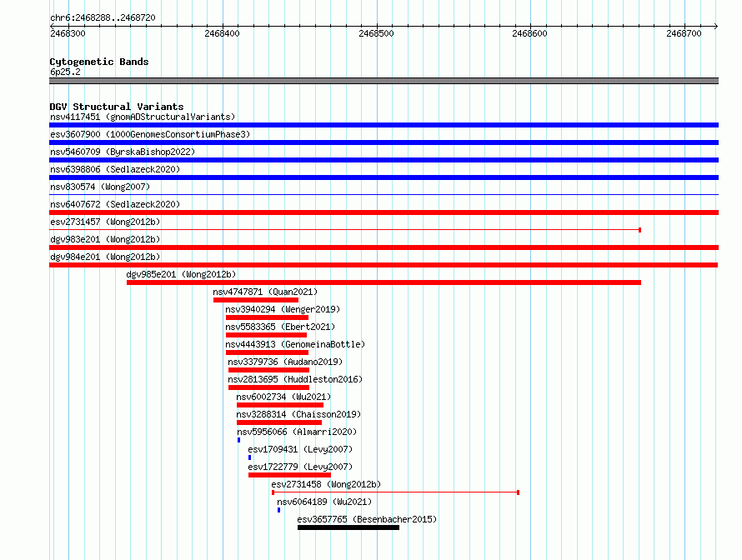The image size is (742, 560).
Task: Click the Cytogenetic Bands track title
Action: pyautogui.click(x=99, y=62)
